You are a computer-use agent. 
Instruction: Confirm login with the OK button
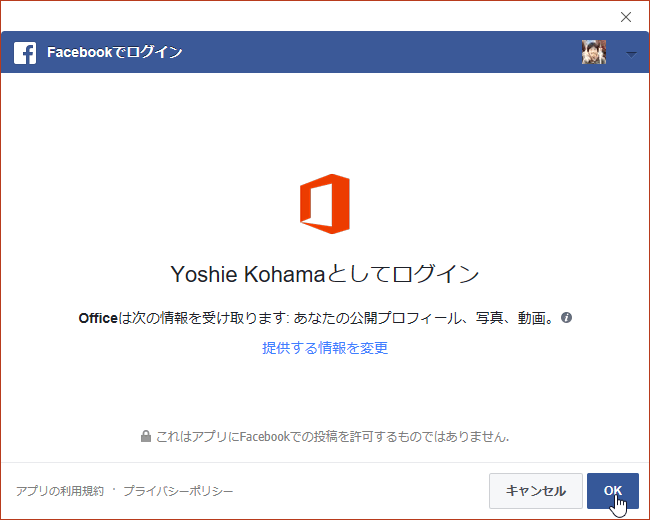click(613, 491)
